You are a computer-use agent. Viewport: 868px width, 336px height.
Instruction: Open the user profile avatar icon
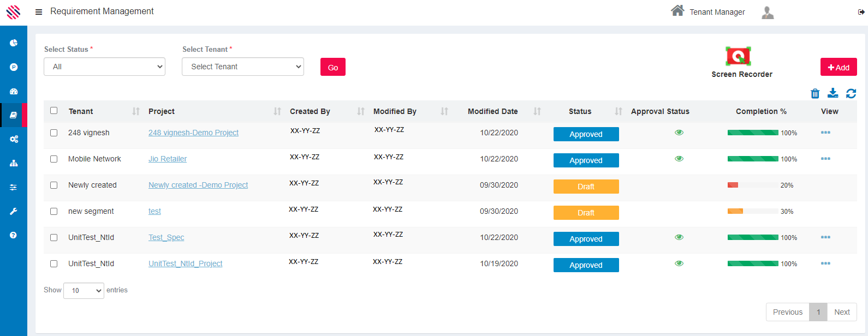(x=768, y=13)
